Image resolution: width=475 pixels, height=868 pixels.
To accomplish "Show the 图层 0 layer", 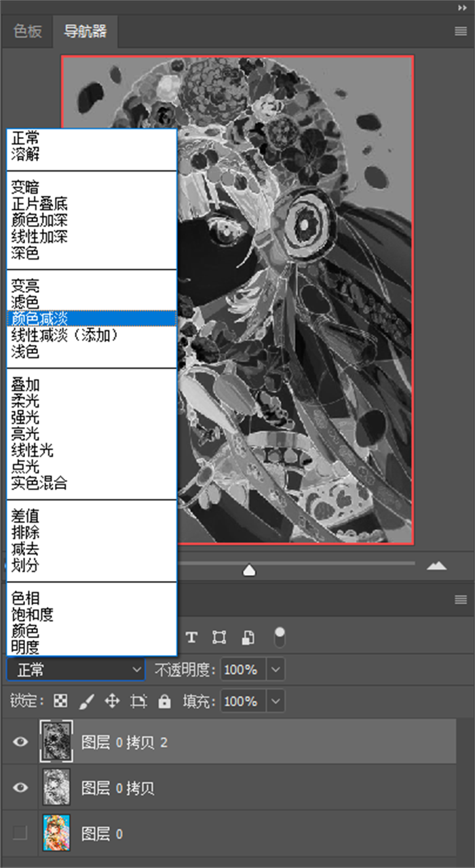I will coord(20,833).
